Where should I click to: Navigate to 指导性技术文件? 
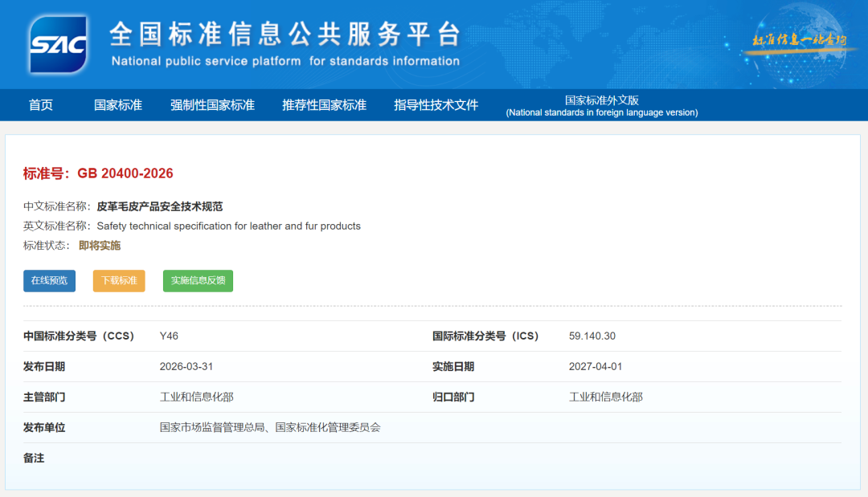[x=436, y=105]
